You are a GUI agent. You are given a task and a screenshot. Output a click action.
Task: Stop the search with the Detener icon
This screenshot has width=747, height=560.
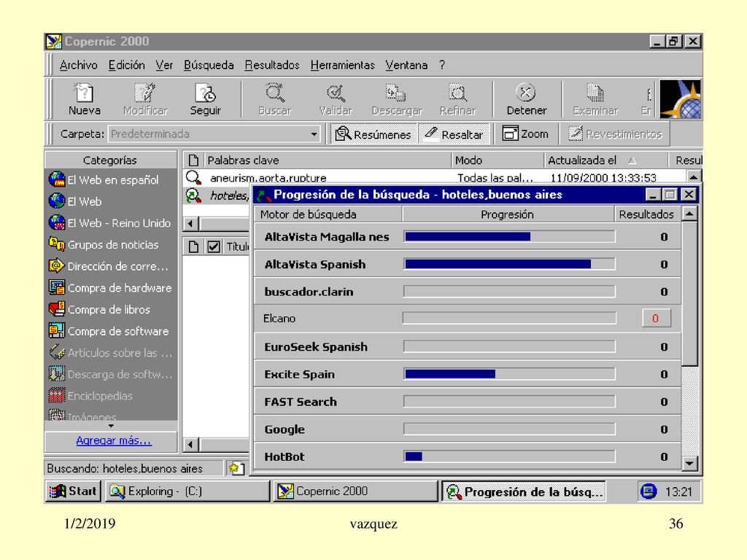(527, 99)
